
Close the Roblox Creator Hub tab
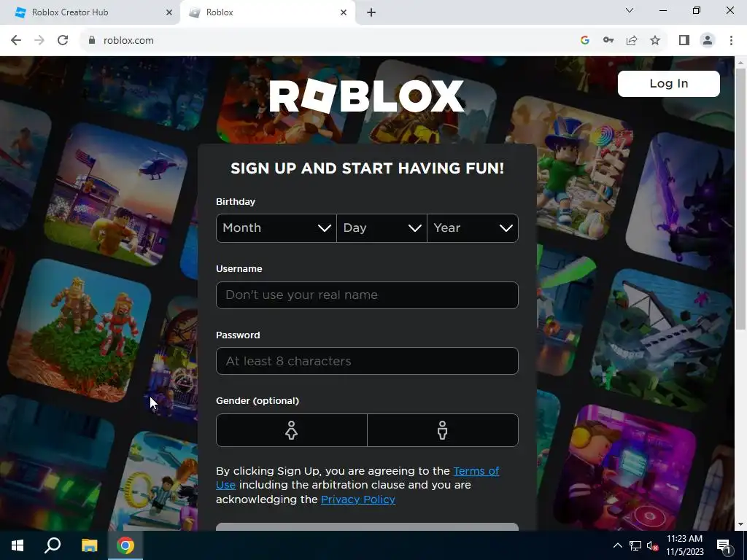click(x=169, y=13)
